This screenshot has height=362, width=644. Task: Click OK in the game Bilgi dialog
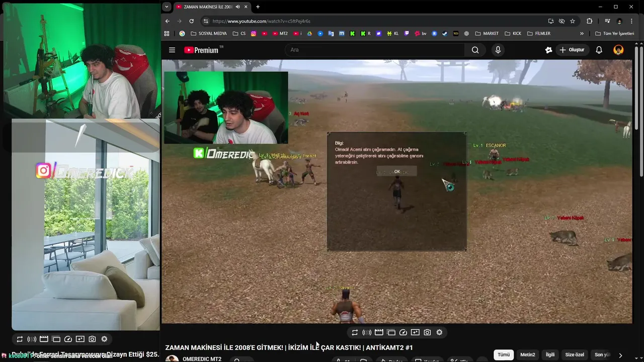coord(397,171)
